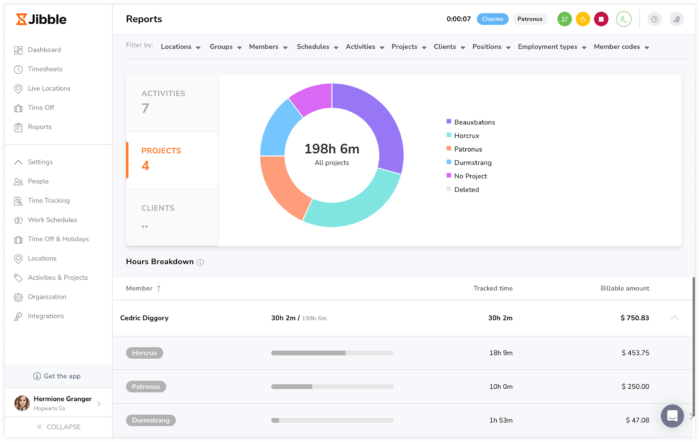Click the Get the app link
The height and width of the screenshot is (442, 700).
pyautogui.click(x=56, y=376)
